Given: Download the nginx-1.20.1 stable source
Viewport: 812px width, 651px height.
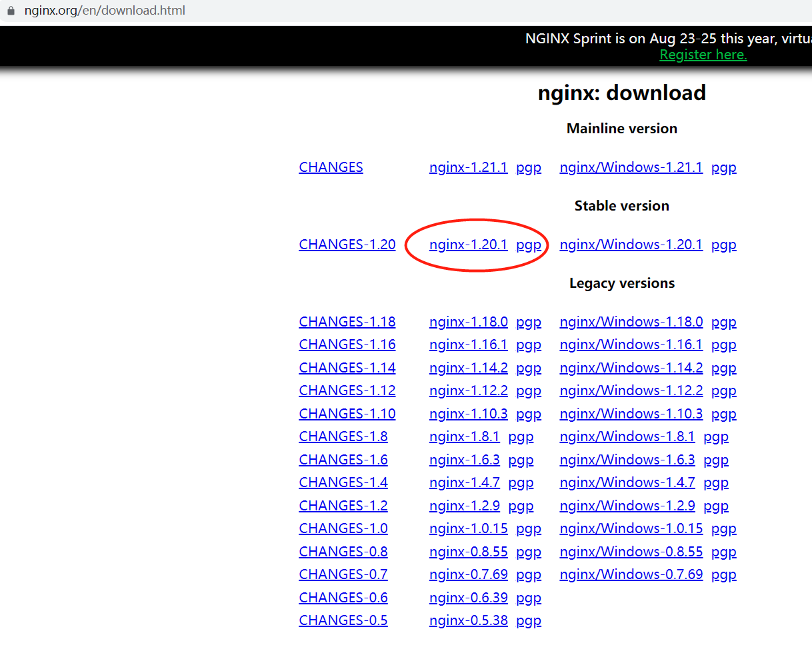Looking at the screenshot, I should click(x=469, y=245).
